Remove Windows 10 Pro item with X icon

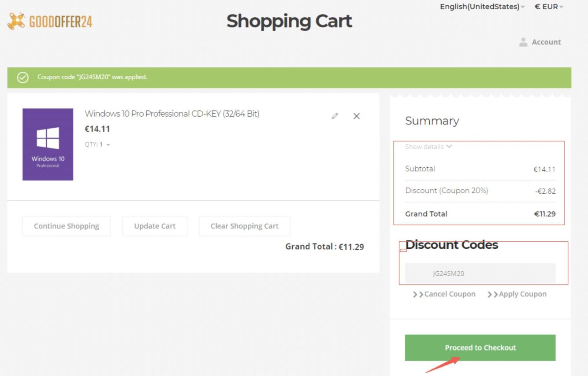click(x=357, y=116)
